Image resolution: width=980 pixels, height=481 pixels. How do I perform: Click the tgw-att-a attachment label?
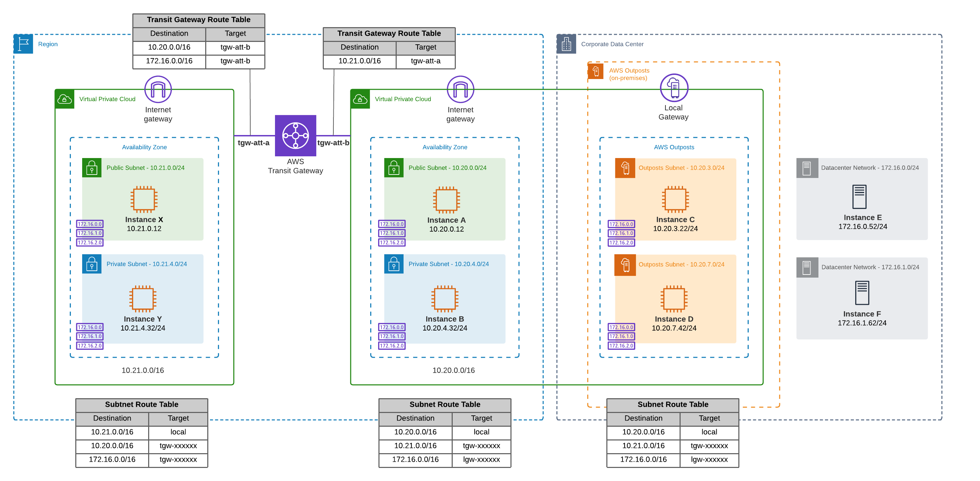click(253, 143)
